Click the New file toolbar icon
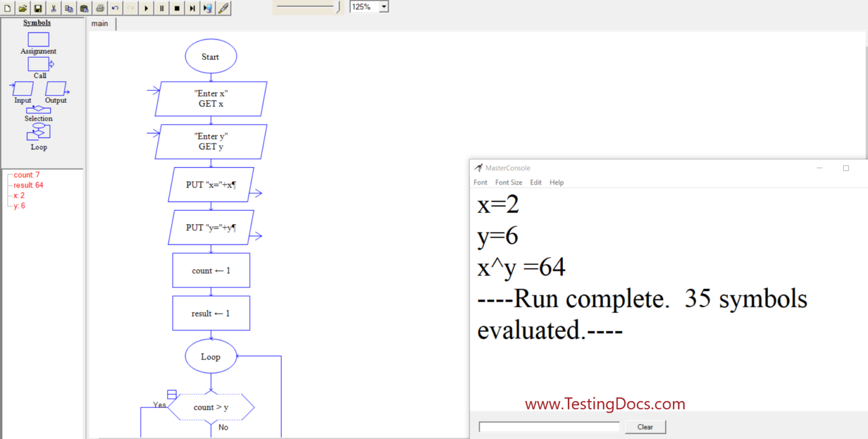 click(x=7, y=8)
